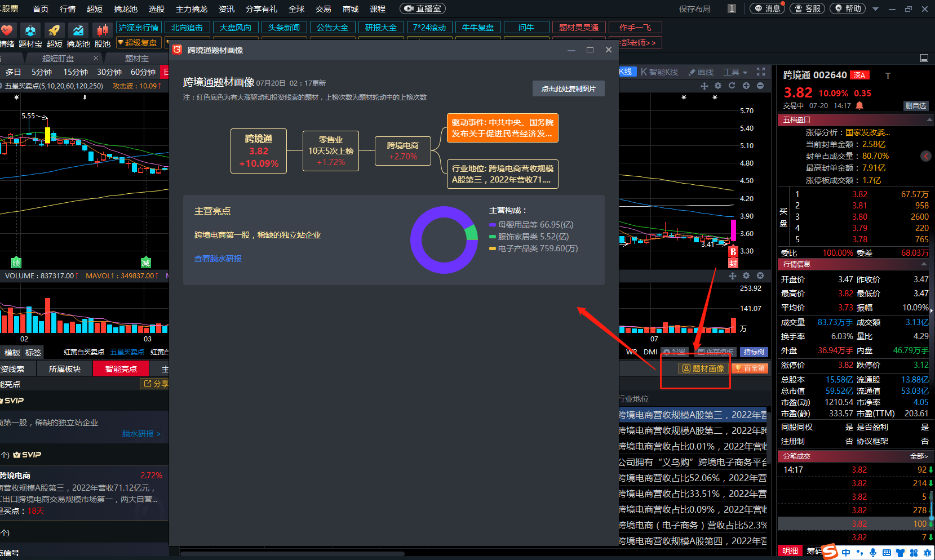Open 脱水研报 link in left panel

[x=141, y=434]
